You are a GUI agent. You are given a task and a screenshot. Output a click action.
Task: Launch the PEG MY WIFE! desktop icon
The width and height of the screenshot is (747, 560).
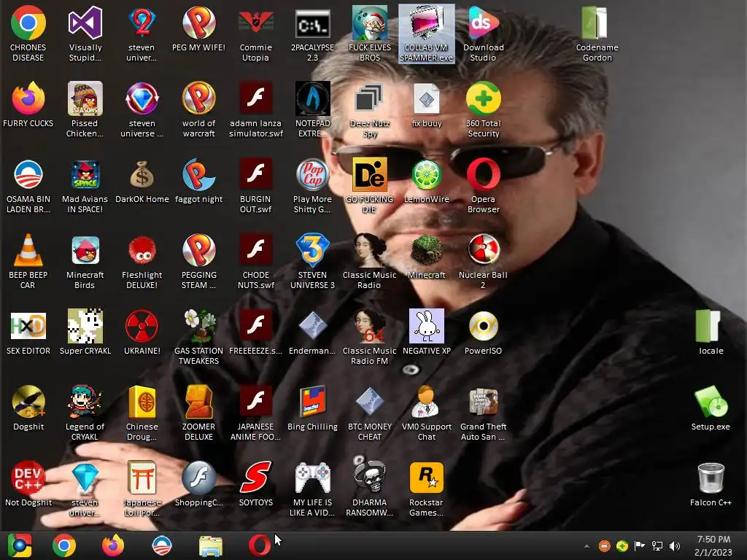198,23
